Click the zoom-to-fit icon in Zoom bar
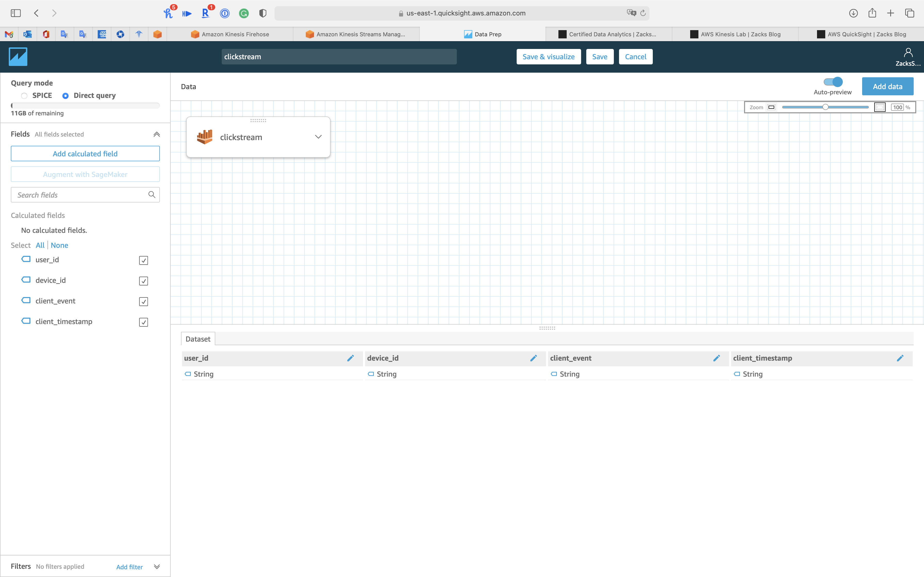924x577 pixels. [879, 107]
